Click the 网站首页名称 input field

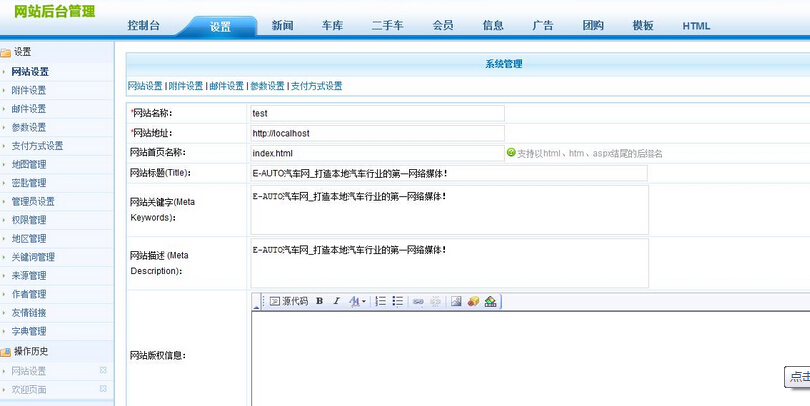click(376, 153)
